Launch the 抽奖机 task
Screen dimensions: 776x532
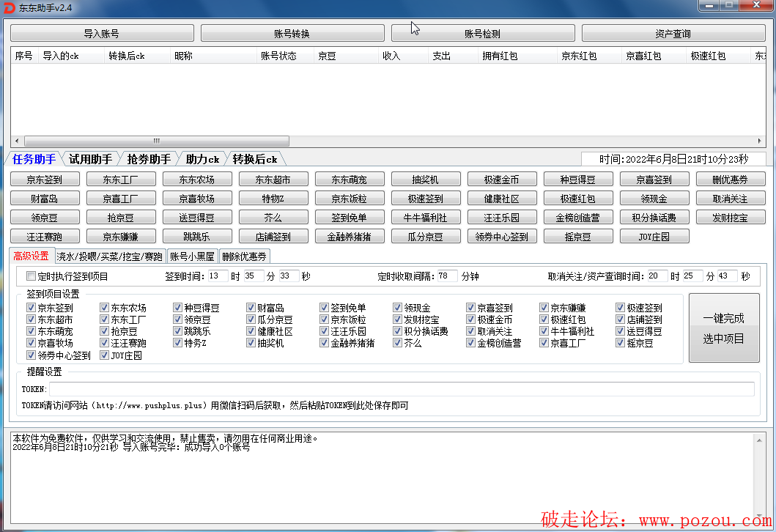point(426,179)
